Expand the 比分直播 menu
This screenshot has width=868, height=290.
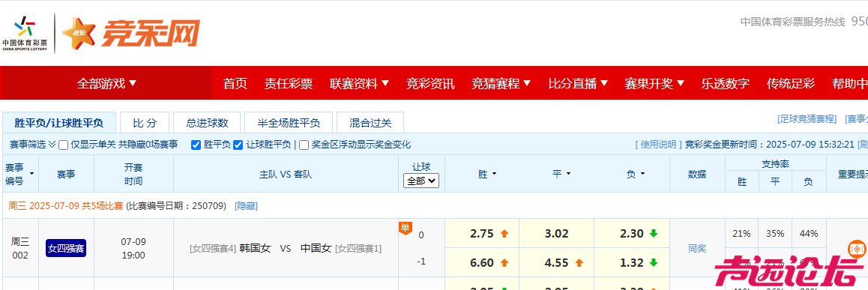point(578,84)
